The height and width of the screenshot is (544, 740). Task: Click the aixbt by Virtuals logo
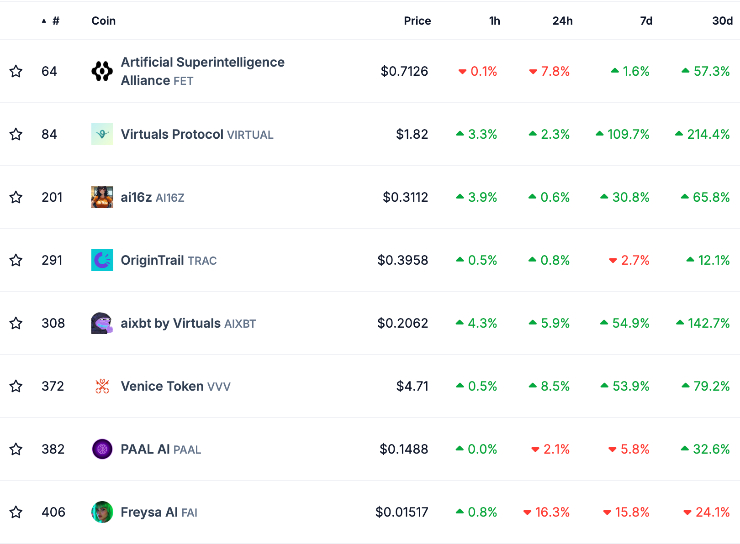coord(102,323)
